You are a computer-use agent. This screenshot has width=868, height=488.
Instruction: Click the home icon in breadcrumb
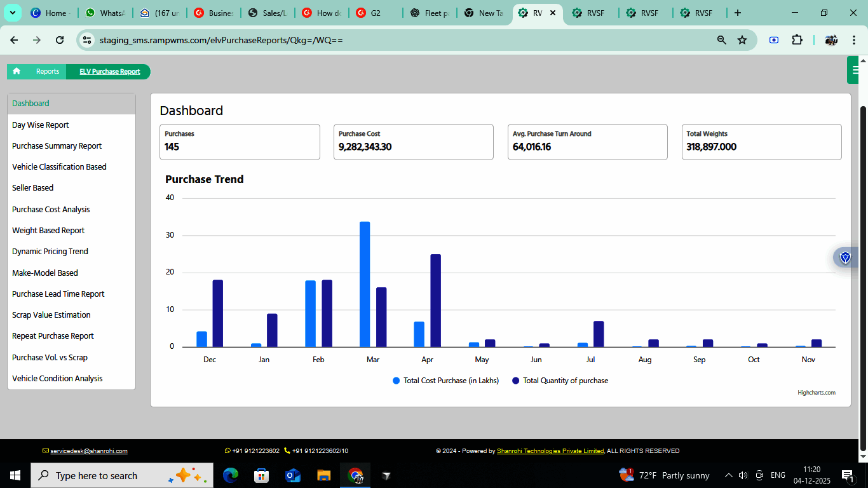click(17, 72)
